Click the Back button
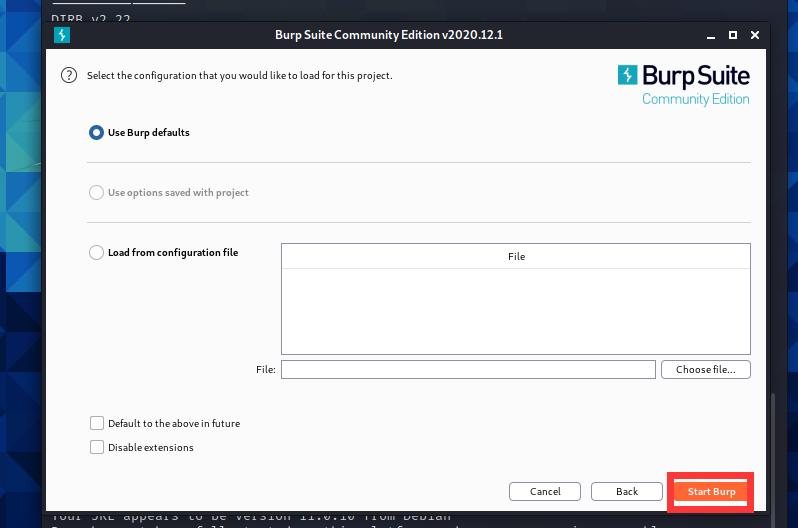The height and width of the screenshot is (528, 798). click(626, 491)
